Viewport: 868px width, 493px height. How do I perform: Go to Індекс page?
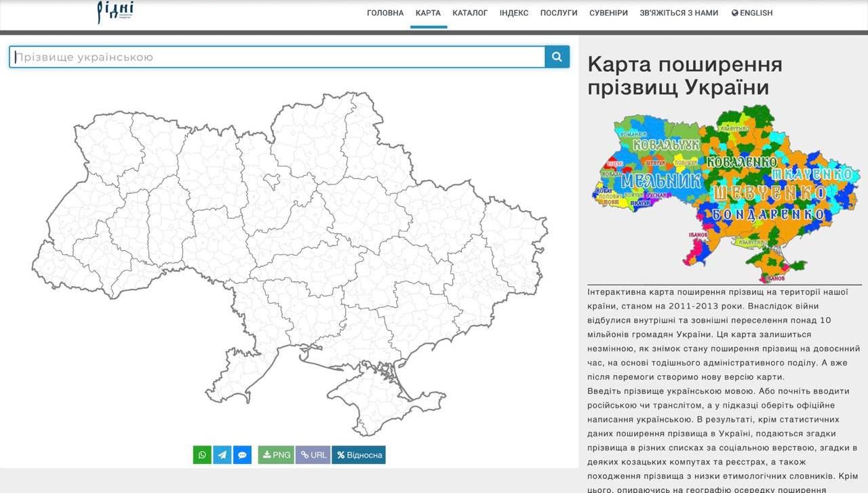point(514,13)
